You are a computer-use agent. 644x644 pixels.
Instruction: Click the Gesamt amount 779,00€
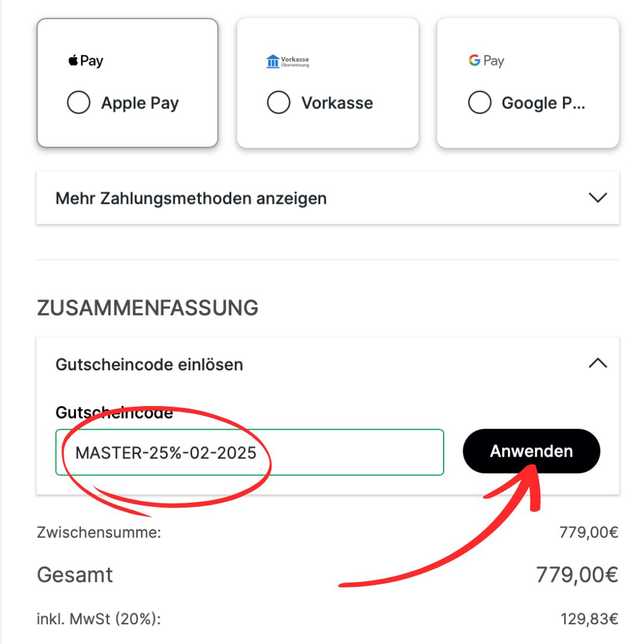[577, 575]
